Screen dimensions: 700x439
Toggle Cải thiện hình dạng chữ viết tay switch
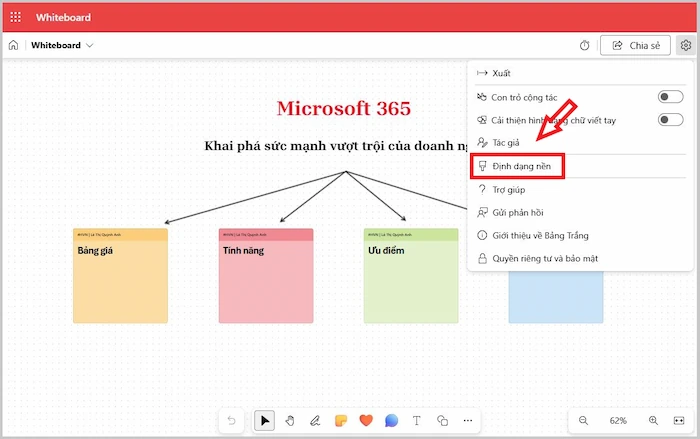coord(670,120)
